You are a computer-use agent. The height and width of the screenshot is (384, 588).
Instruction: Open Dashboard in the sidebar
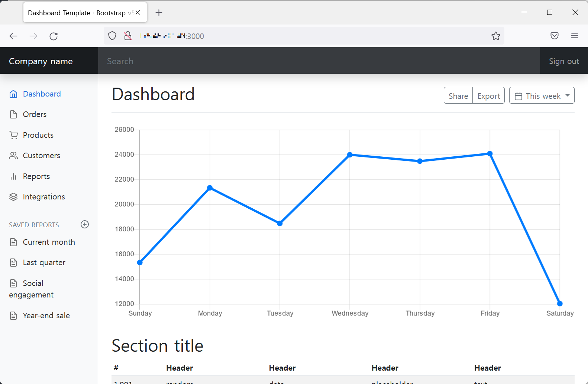[42, 94]
